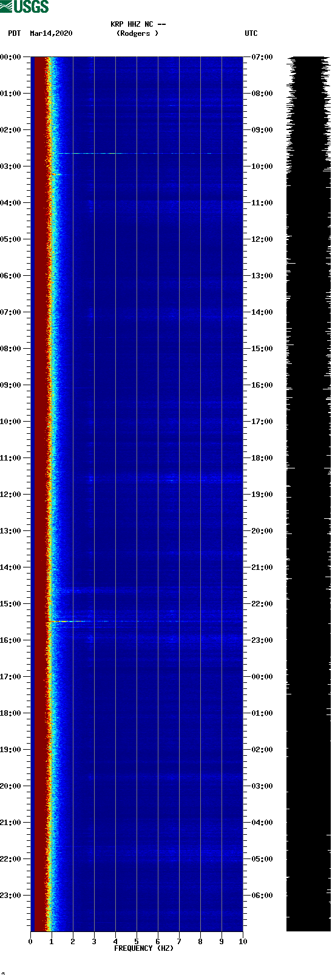Click the 22:00 UTC time label
The height and width of the screenshot is (980, 335).
262,604
